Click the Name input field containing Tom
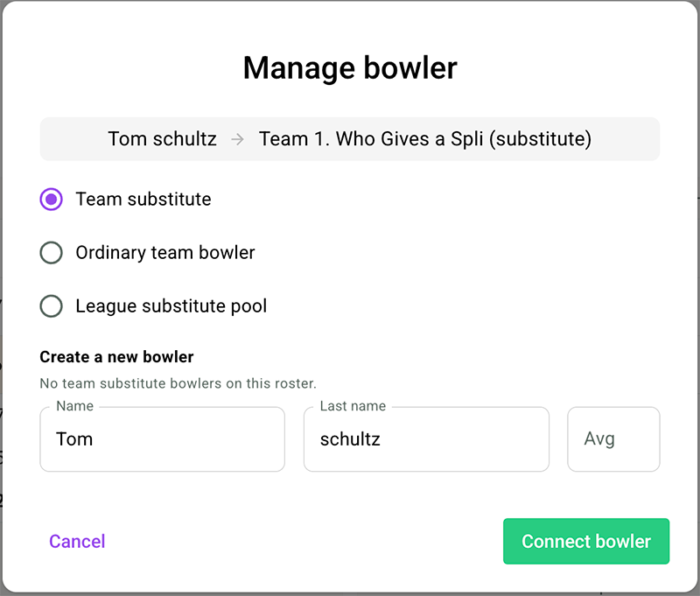700x596 pixels. pyautogui.click(x=163, y=438)
